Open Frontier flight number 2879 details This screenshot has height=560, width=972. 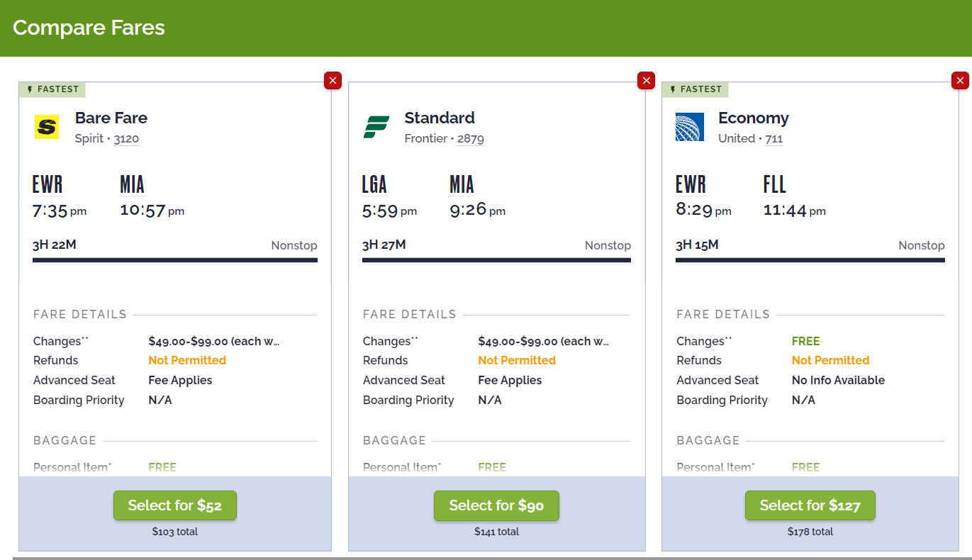(x=471, y=139)
